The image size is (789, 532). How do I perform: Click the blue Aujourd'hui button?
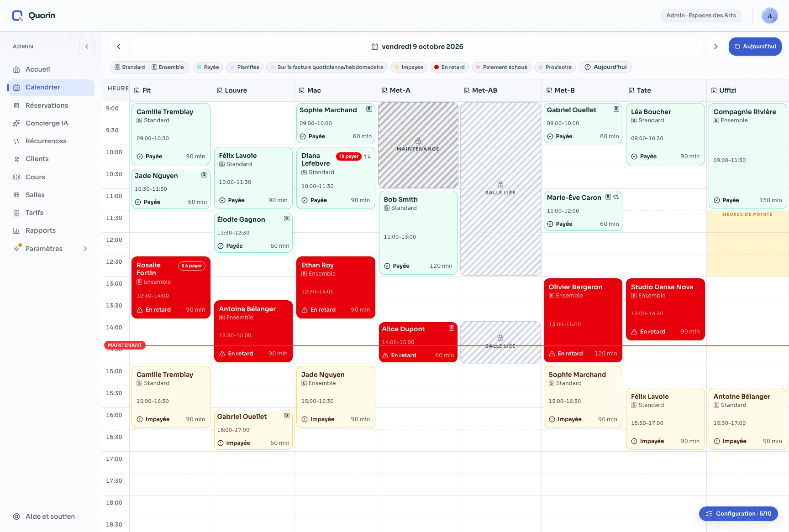(755, 47)
